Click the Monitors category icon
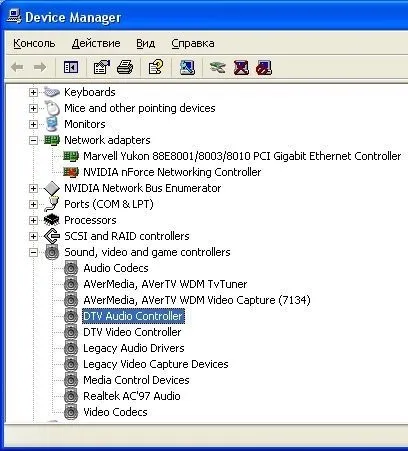 pyautogui.click(x=52, y=124)
